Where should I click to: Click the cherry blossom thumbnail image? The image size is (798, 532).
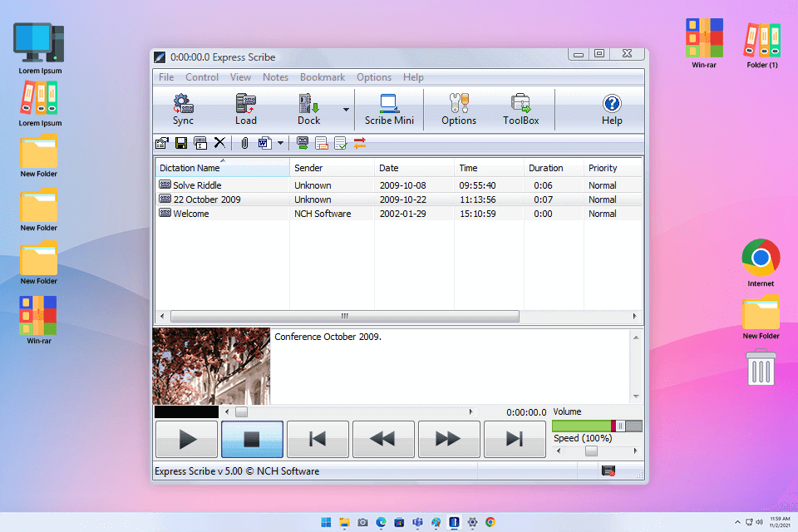[211, 366]
